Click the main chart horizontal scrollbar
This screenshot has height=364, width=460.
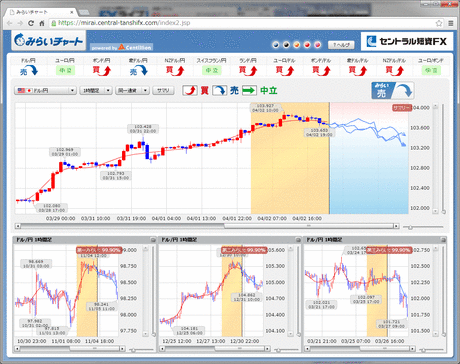click(207, 226)
